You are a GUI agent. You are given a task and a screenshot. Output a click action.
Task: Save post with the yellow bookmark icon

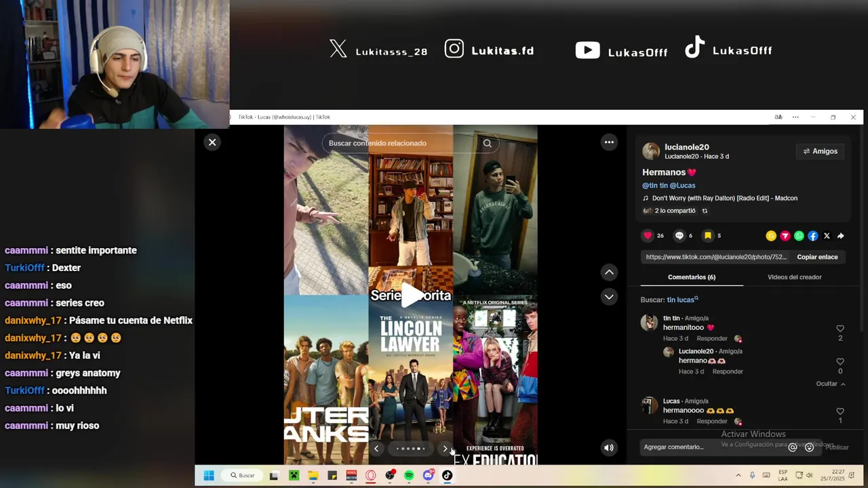tap(707, 236)
